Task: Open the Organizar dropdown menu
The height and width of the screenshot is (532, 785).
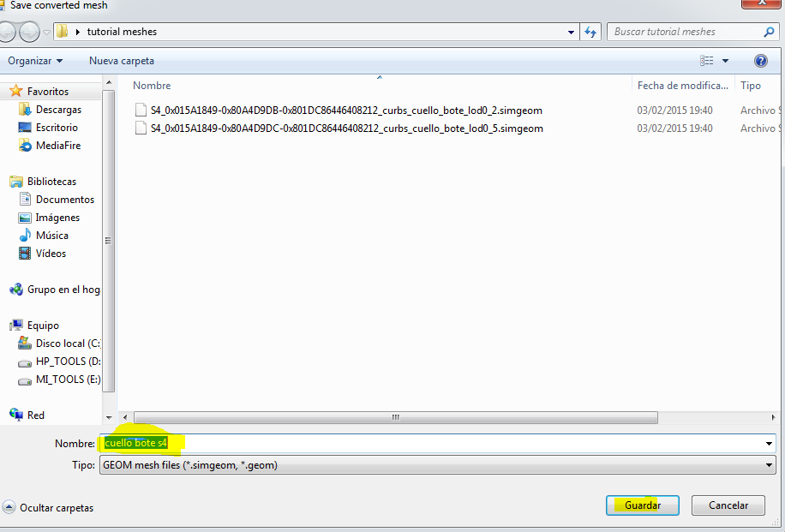Action: pos(35,61)
